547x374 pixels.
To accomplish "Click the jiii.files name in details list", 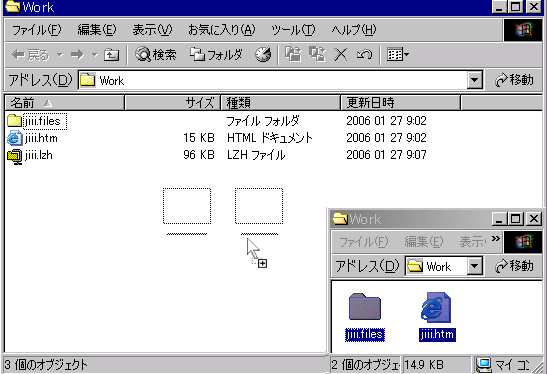I will [x=43, y=121].
